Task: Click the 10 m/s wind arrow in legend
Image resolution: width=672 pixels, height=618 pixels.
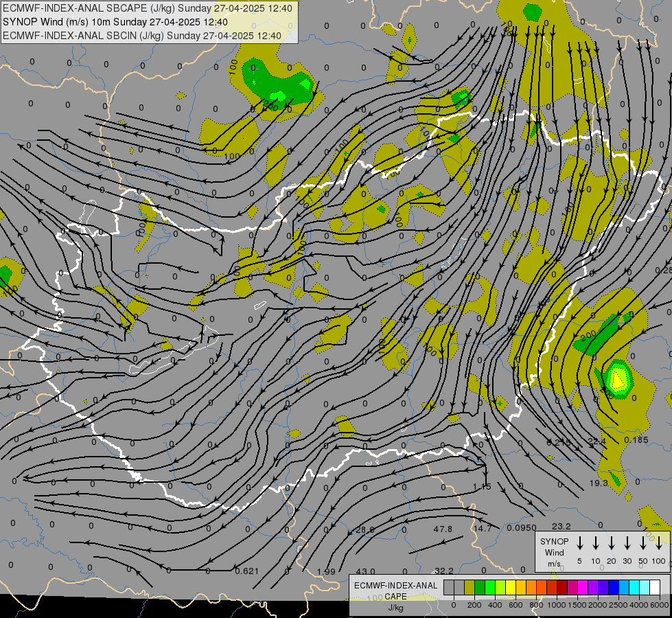Action: 596,543
